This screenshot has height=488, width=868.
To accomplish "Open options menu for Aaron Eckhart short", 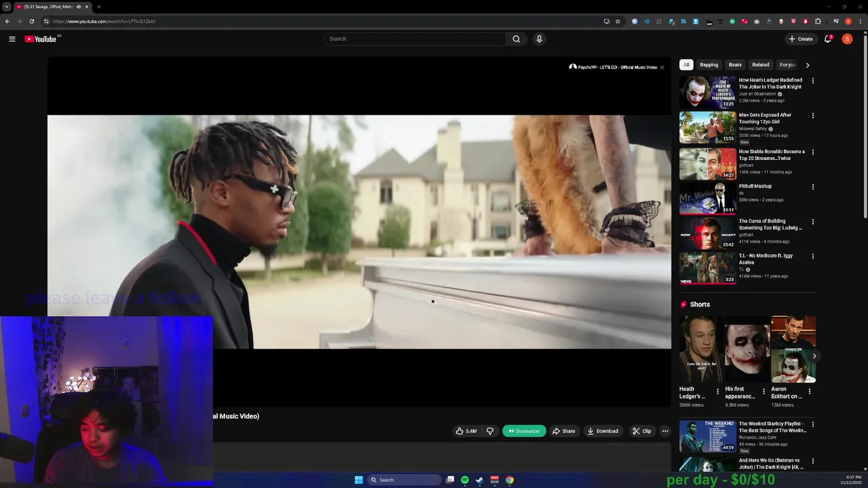I will (x=809, y=391).
